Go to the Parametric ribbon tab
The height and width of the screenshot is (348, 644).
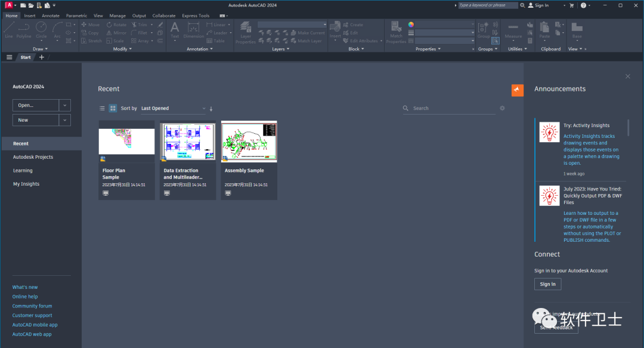pyautogui.click(x=76, y=16)
